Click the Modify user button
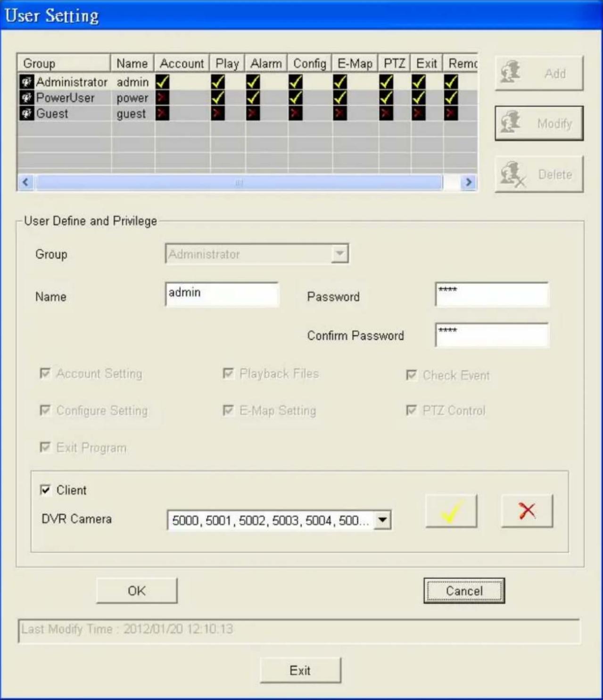This screenshot has width=603, height=700. tap(539, 124)
